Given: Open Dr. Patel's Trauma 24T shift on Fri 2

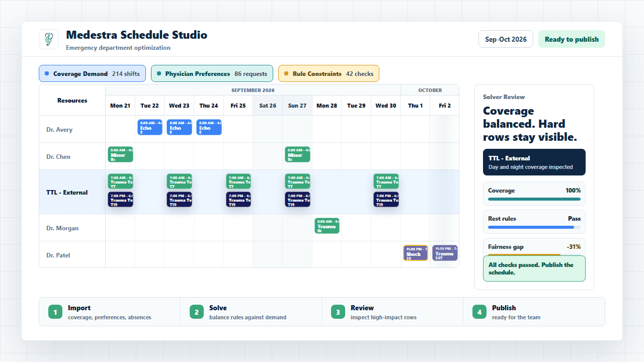Looking at the screenshot, I should 445,253.
